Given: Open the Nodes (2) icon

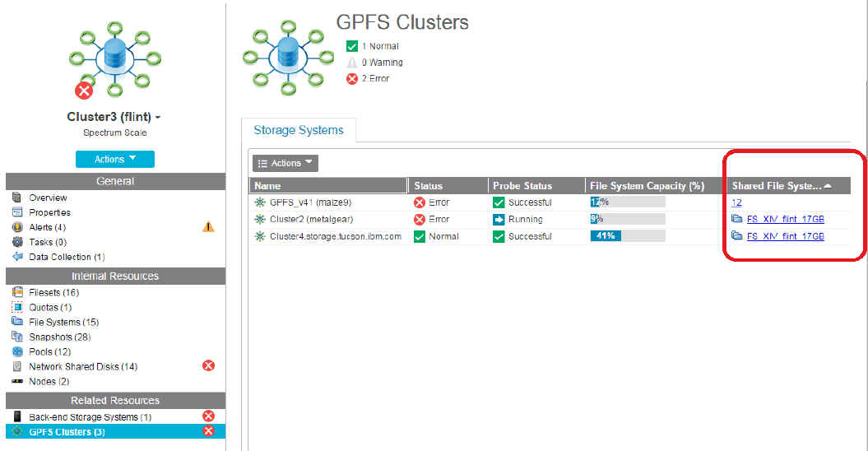Looking at the screenshot, I should [x=17, y=381].
